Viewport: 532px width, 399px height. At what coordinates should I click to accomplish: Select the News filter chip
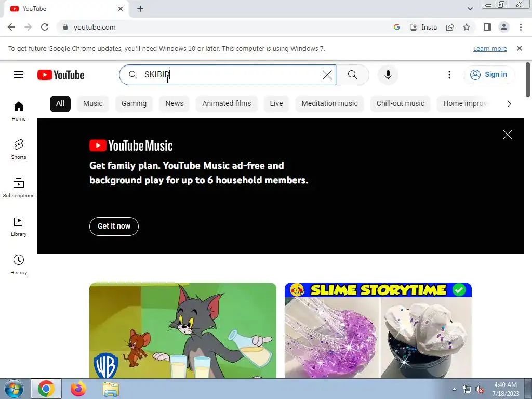pos(175,104)
